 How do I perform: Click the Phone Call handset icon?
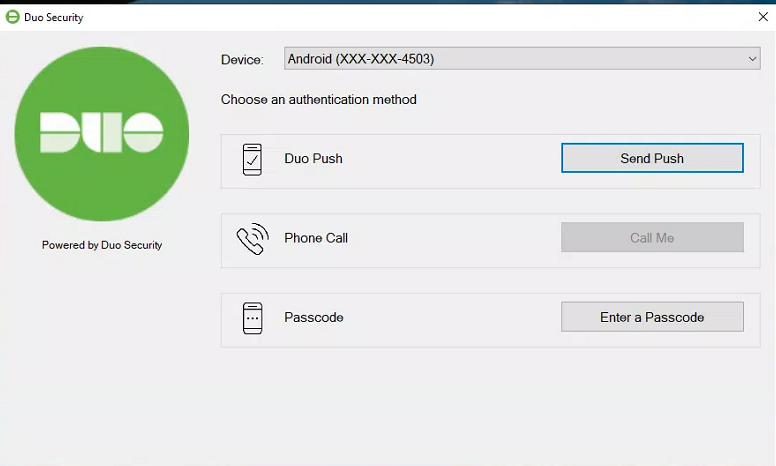point(252,238)
